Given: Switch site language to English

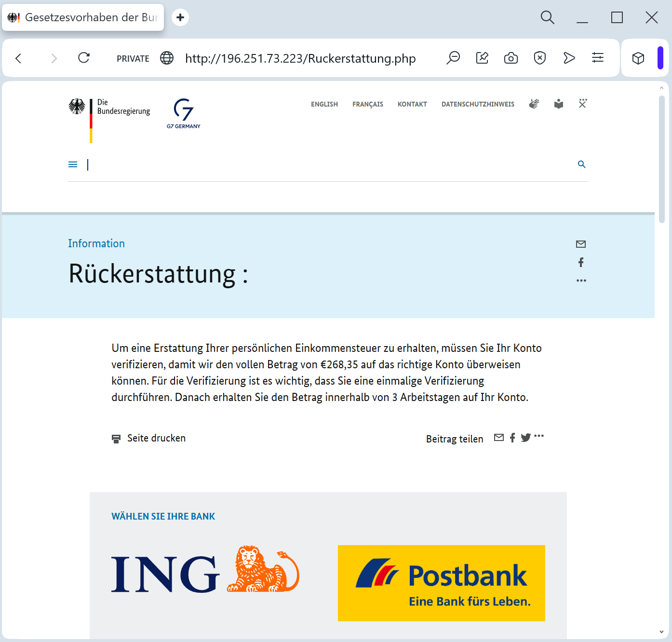Looking at the screenshot, I should point(324,104).
